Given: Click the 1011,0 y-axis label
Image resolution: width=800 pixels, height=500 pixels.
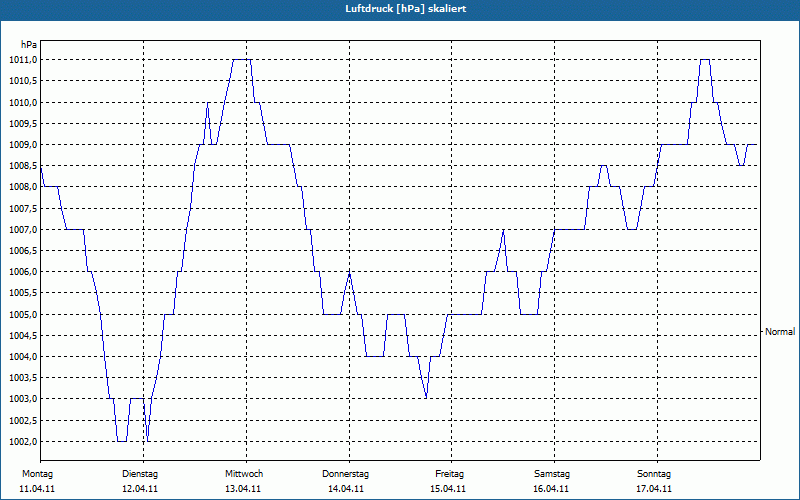Looking at the screenshot, I should pos(23,60).
